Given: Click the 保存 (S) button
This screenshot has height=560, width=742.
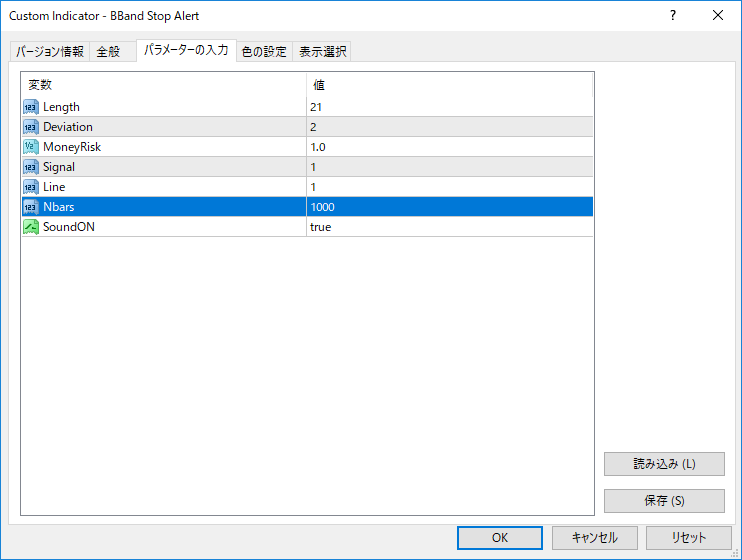Looking at the screenshot, I should pos(664,500).
